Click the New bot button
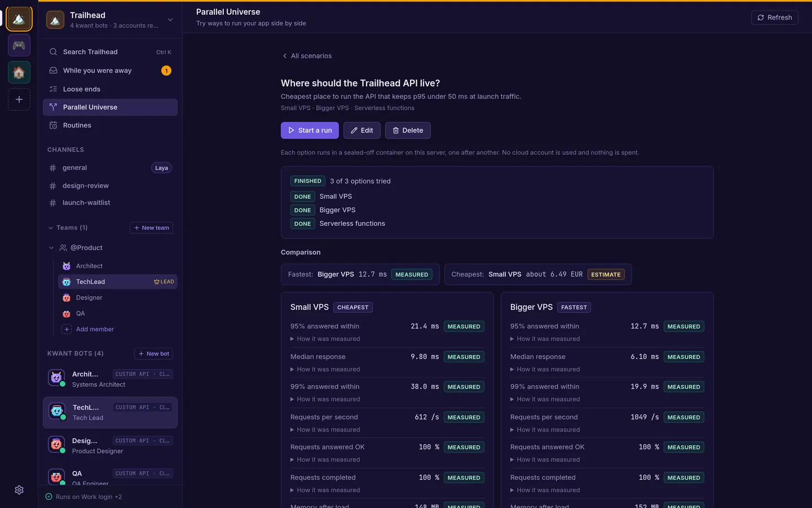This screenshot has width=812, height=508. click(x=153, y=354)
